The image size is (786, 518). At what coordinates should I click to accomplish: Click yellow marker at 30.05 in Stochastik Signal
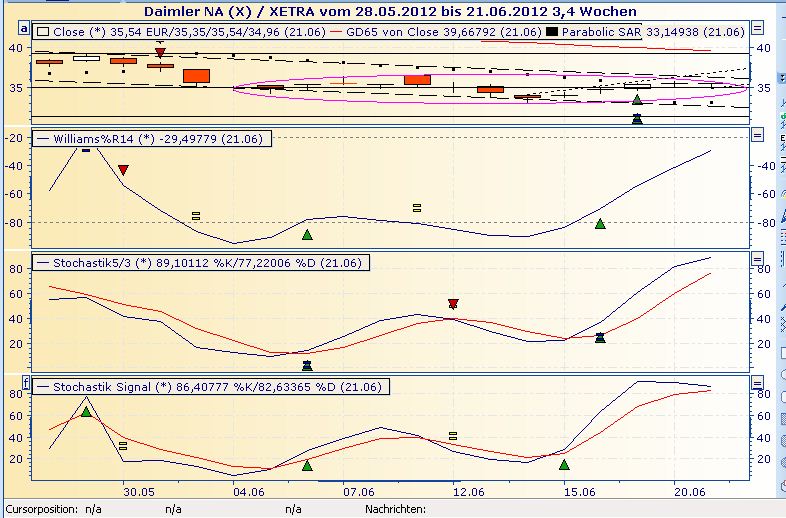tap(123, 445)
